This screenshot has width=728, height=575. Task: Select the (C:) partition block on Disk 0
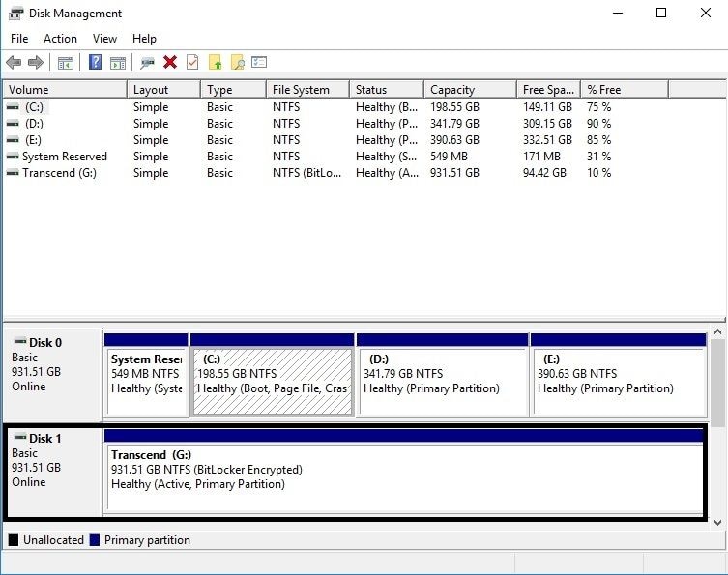pos(272,375)
